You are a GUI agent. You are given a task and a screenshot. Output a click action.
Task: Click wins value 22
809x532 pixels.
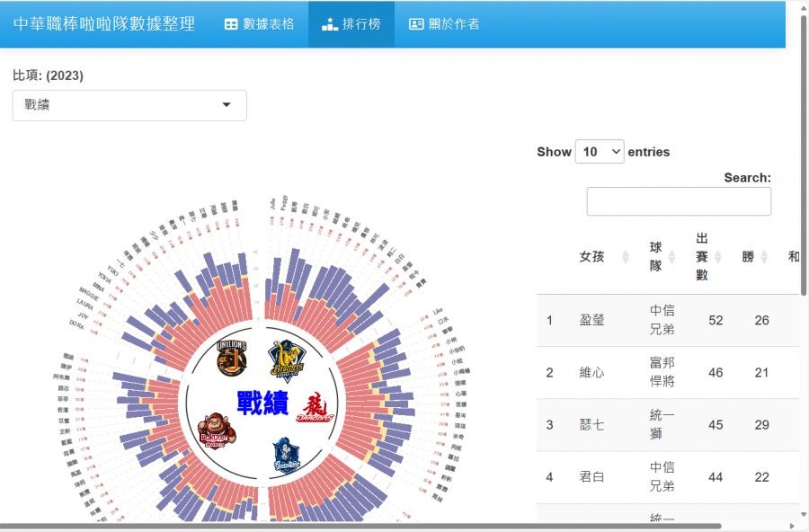762,477
